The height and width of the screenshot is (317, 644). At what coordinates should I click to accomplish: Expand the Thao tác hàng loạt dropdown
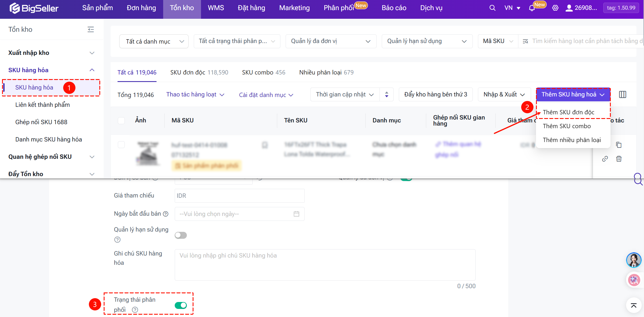195,95
